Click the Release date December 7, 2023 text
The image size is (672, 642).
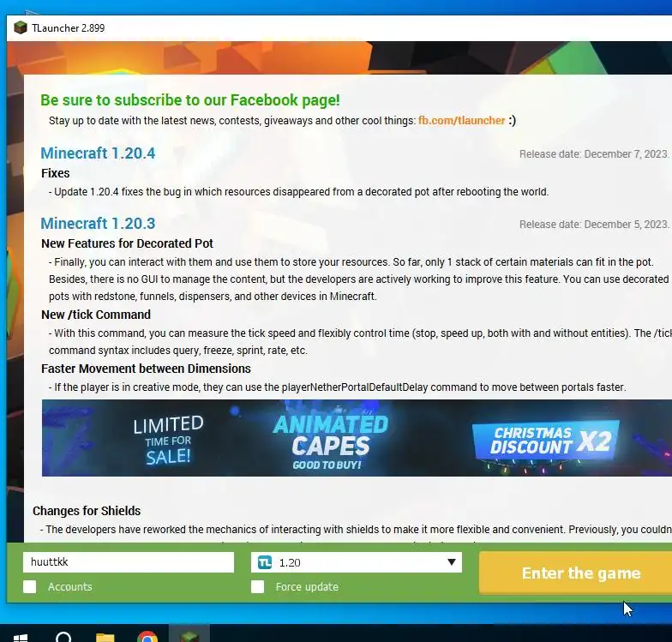tap(594, 154)
